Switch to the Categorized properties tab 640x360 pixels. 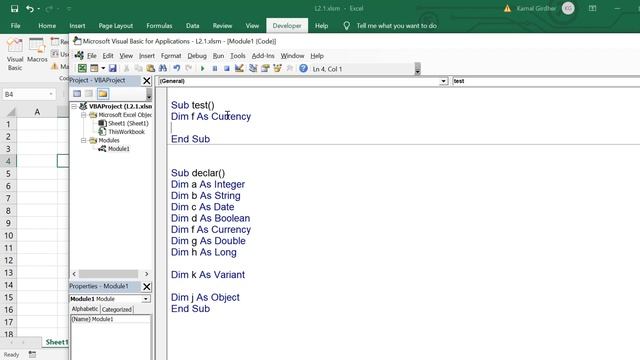pyautogui.click(x=117, y=309)
